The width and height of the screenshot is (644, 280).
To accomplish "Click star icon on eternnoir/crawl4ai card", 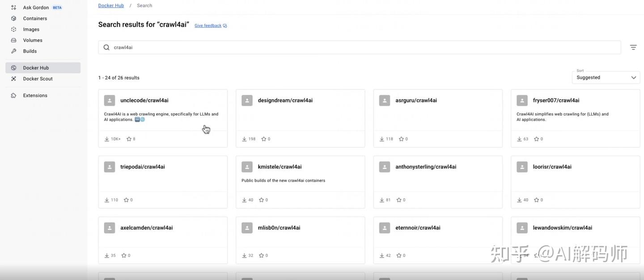I will [399, 255].
